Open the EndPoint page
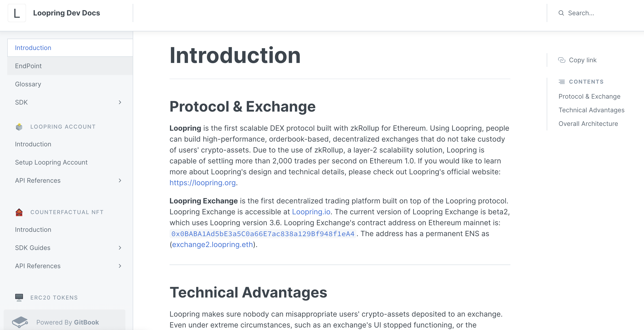Viewport: 644px width, 330px height. point(28,66)
